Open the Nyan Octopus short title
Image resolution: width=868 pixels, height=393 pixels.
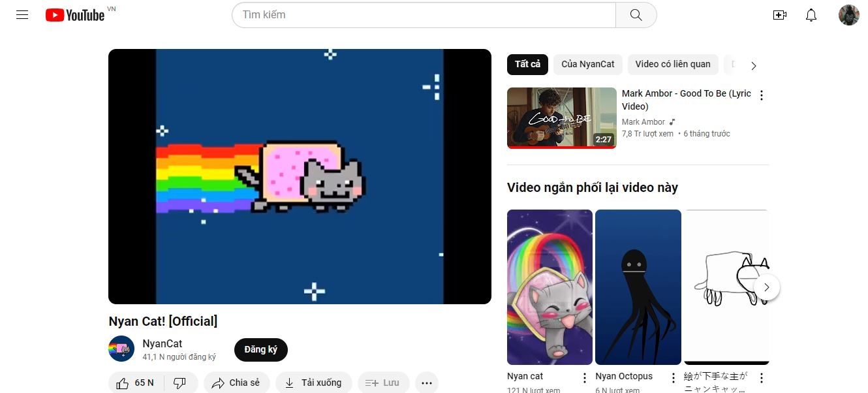pos(624,376)
